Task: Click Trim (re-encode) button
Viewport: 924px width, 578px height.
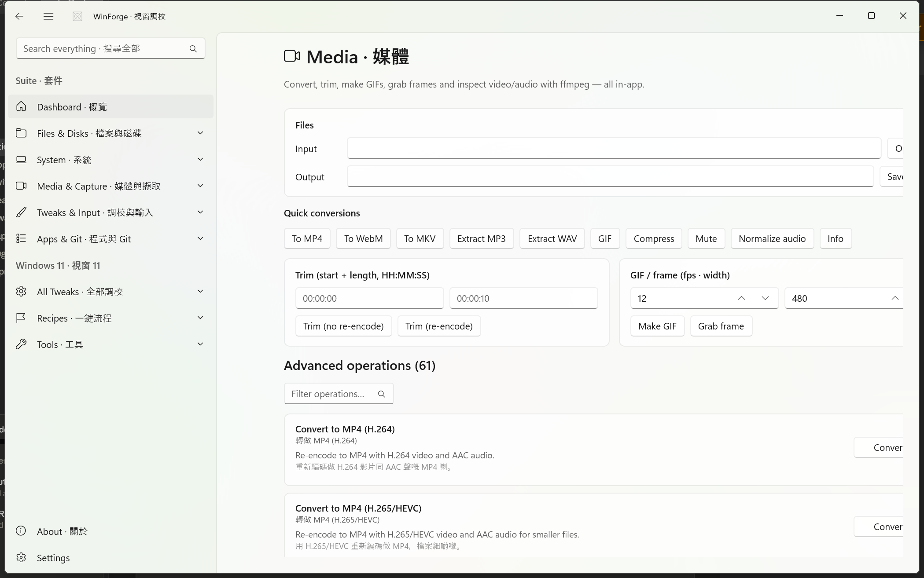Action: (439, 326)
